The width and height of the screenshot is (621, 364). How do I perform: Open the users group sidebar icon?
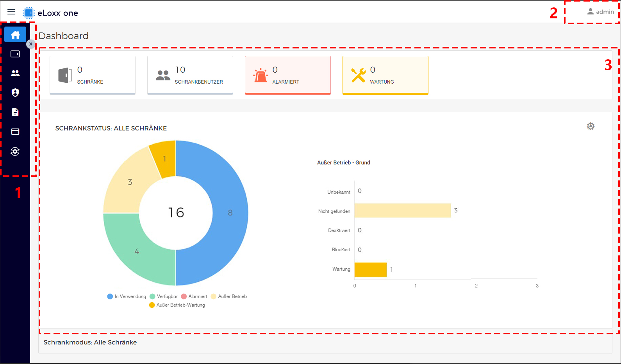(15, 73)
